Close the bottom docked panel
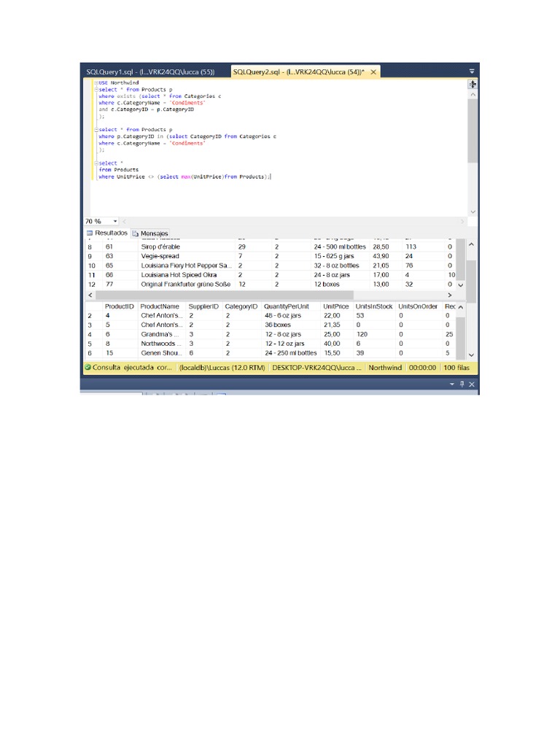Screen dimensions: 560x747 coord(472,384)
